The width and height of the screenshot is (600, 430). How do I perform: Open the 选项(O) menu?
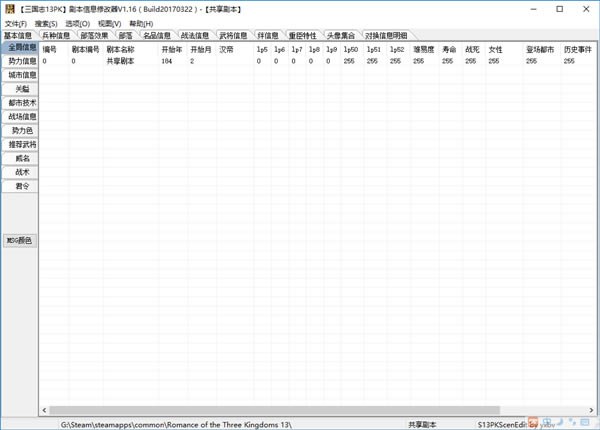[x=78, y=23]
